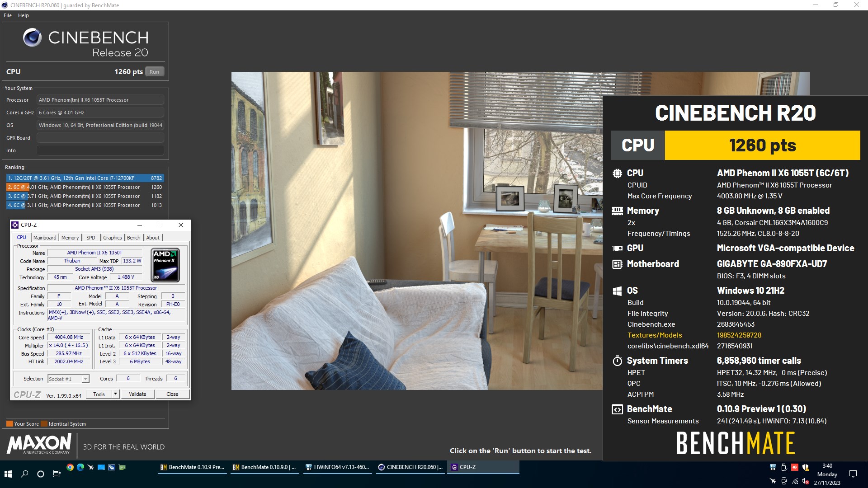
Task: Click the BenchMate code bracket icon
Action: click(617, 409)
